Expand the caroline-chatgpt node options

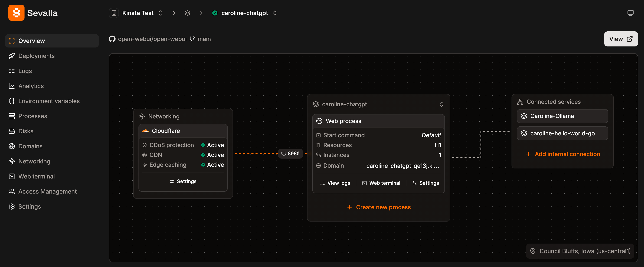(x=442, y=104)
